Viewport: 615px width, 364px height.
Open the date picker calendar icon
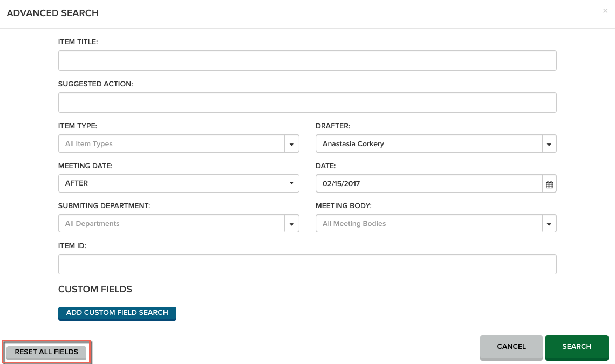549,184
